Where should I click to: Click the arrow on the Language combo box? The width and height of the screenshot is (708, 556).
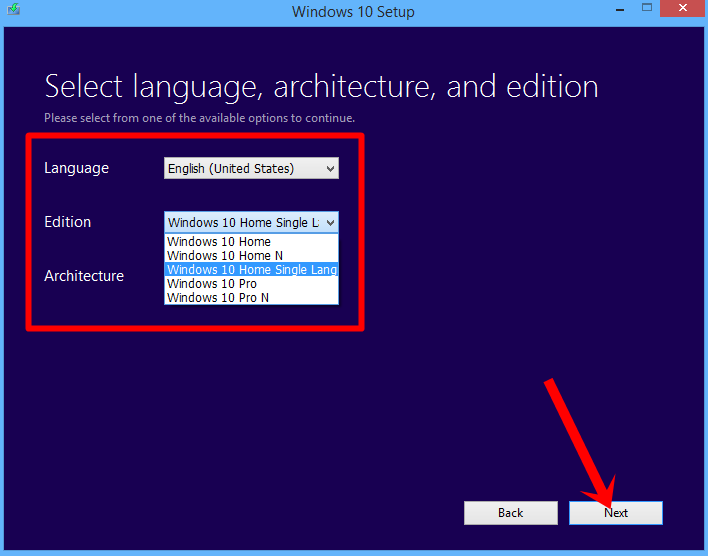tap(330, 169)
